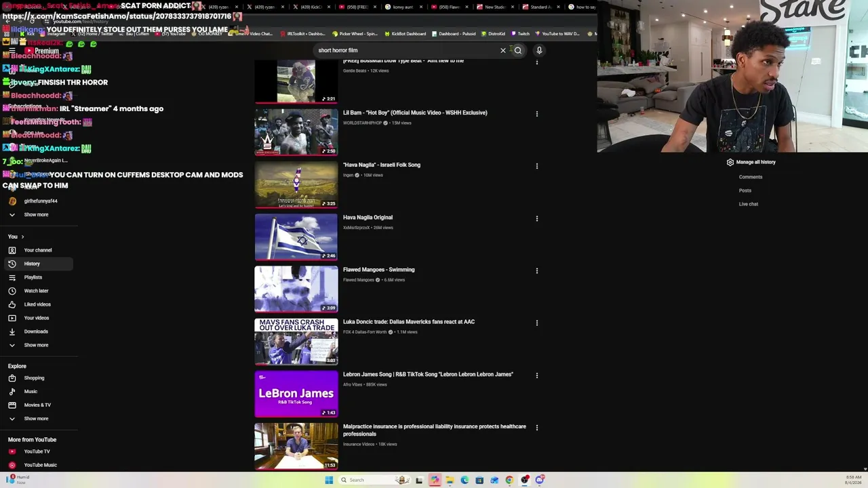Open Comments history link
Screen dimensions: 868x488
click(x=751, y=177)
